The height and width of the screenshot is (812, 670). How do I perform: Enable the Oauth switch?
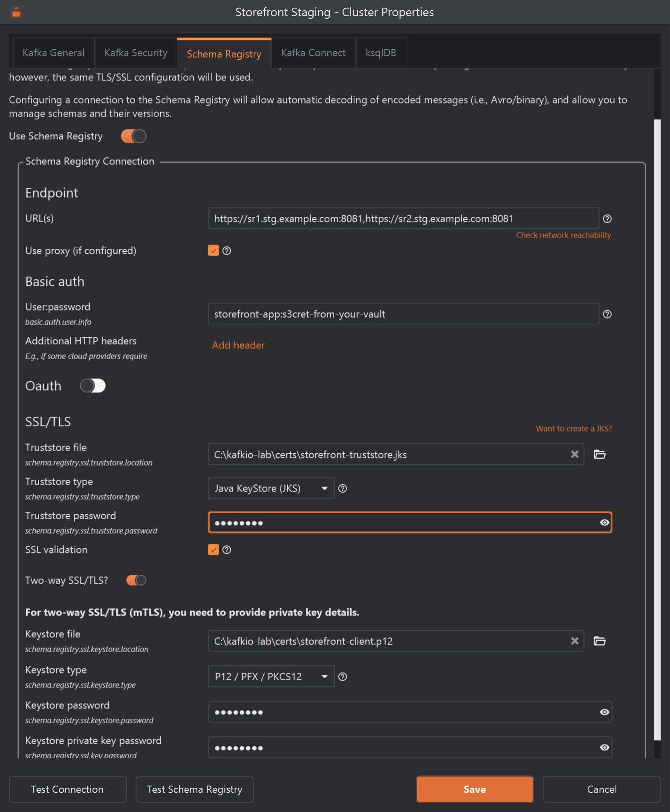pyautogui.click(x=92, y=386)
